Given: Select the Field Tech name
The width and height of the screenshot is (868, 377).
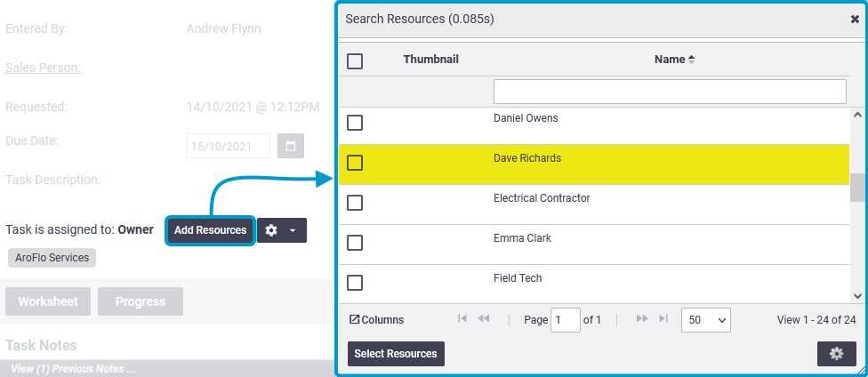Looking at the screenshot, I should pos(518,278).
